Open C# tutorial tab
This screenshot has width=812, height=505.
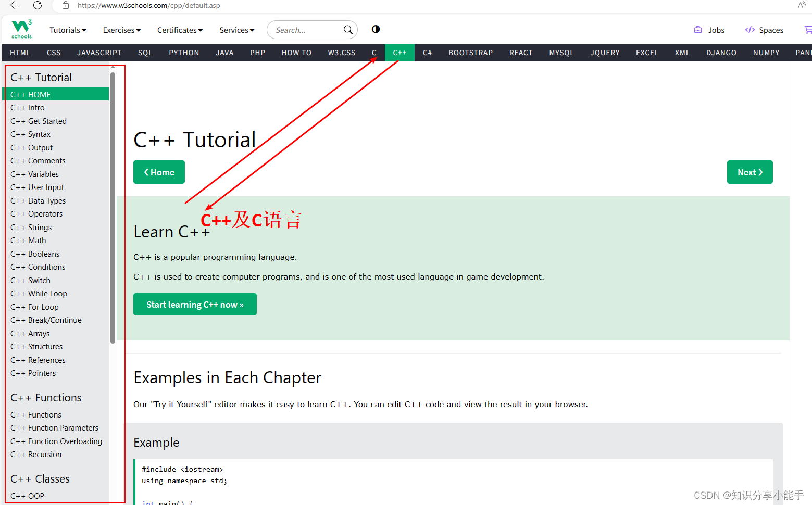pyautogui.click(x=427, y=53)
